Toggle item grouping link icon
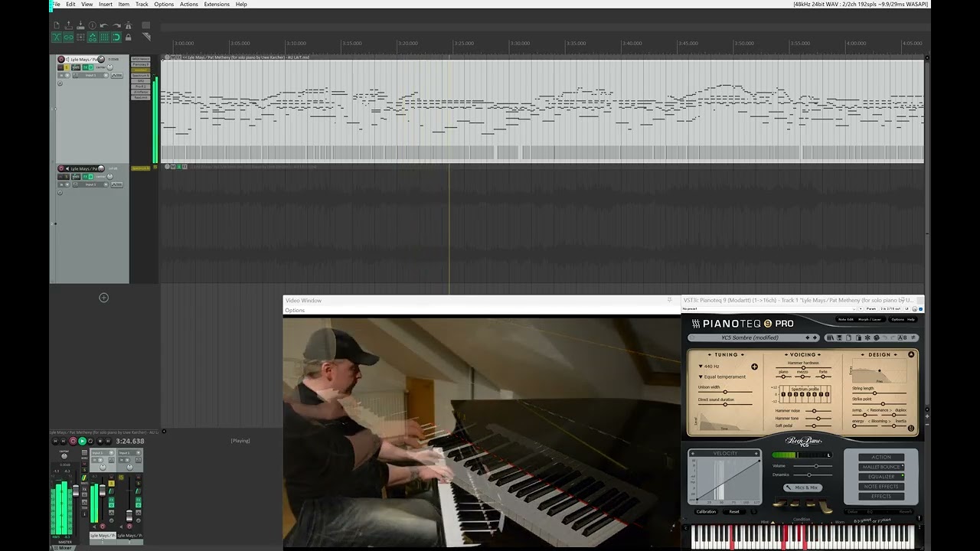980x551 pixels. click(x=68, y=37)
